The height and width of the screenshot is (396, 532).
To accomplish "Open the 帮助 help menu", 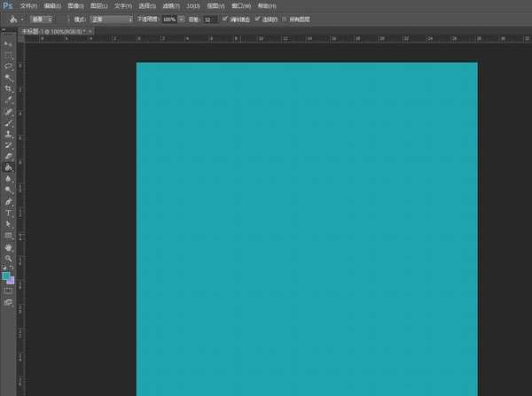I will pyautogui.click(x=265, y=5).
